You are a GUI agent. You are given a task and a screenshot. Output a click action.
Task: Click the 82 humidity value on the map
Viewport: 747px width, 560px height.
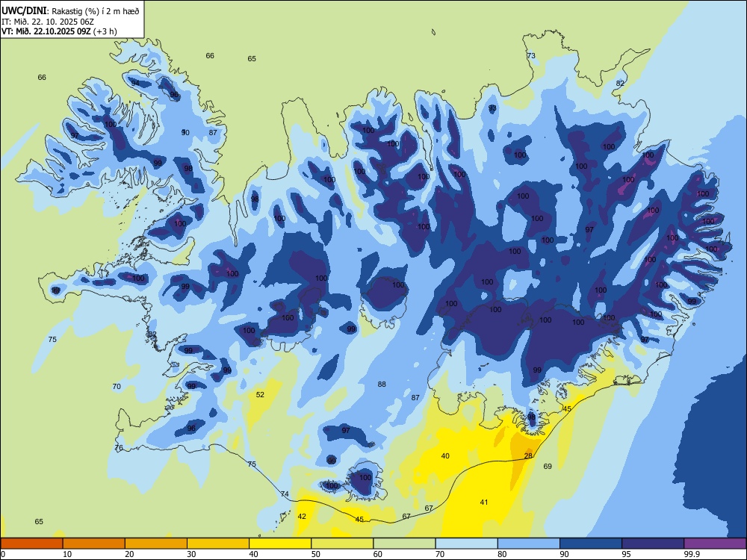pyautogui.click(x=620, y=83)
